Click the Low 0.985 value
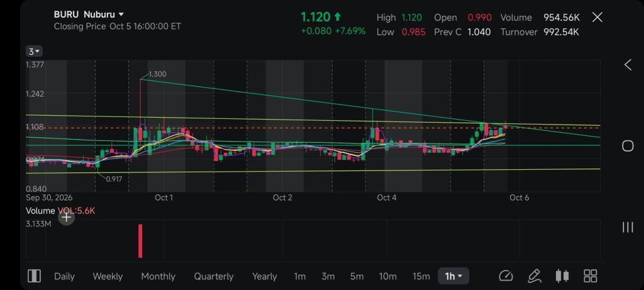This screenshot has width=644, height=290. [414, 32]
